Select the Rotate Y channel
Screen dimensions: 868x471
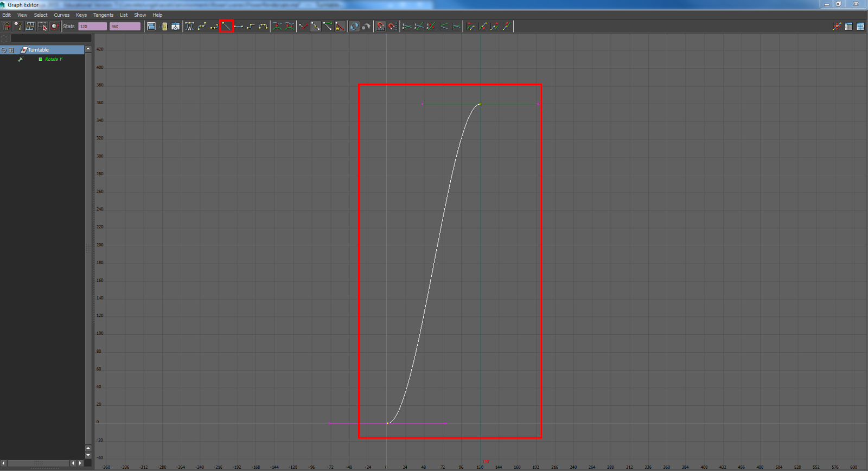[x=54, y=59]
